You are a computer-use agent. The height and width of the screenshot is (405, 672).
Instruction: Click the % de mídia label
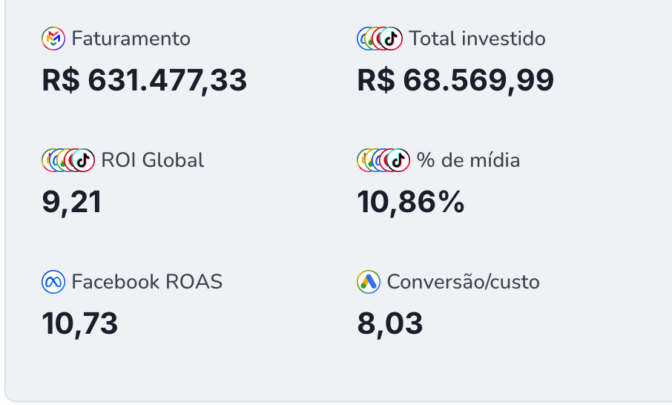pos(468,160)
